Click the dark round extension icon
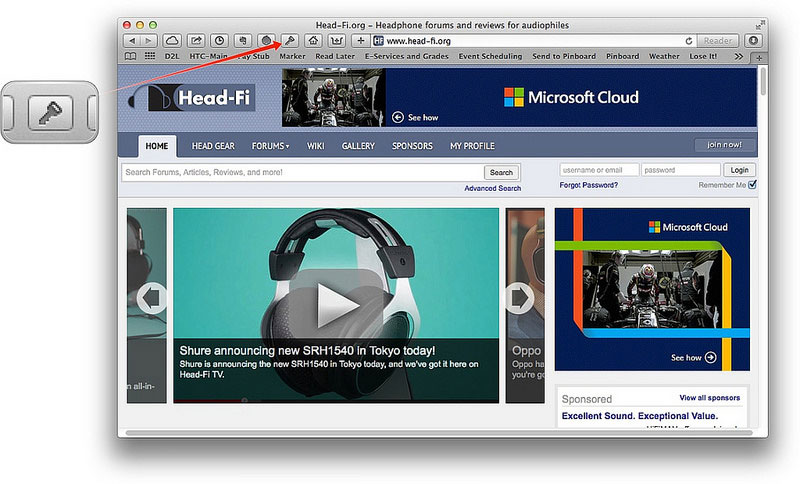Screen dimensions: 800x484 (x=266, y=41)
